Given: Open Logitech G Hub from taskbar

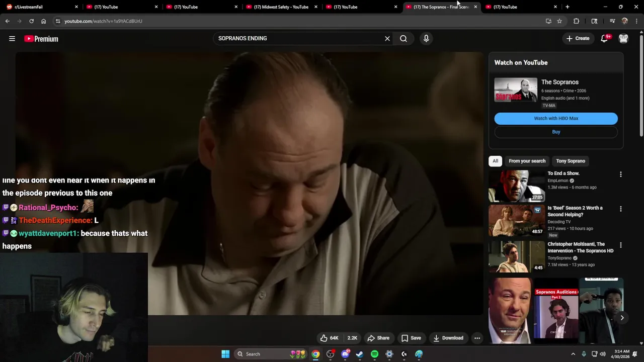Looking at the screenshot, I should [404, 354].
